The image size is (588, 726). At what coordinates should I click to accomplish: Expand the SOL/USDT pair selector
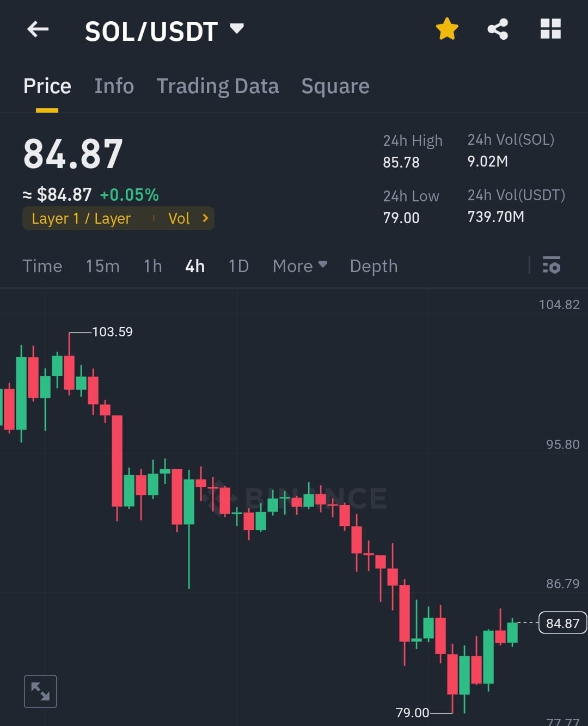pos(236,30)
